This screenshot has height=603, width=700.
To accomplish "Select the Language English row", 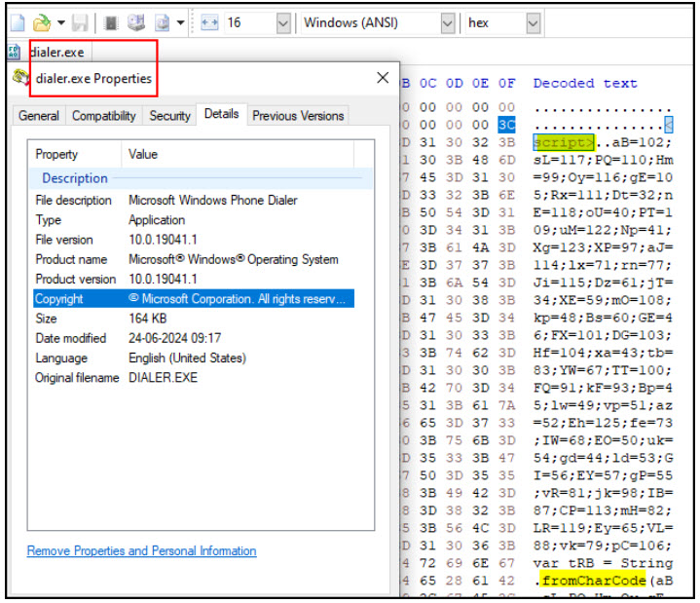I will (194, 358).
